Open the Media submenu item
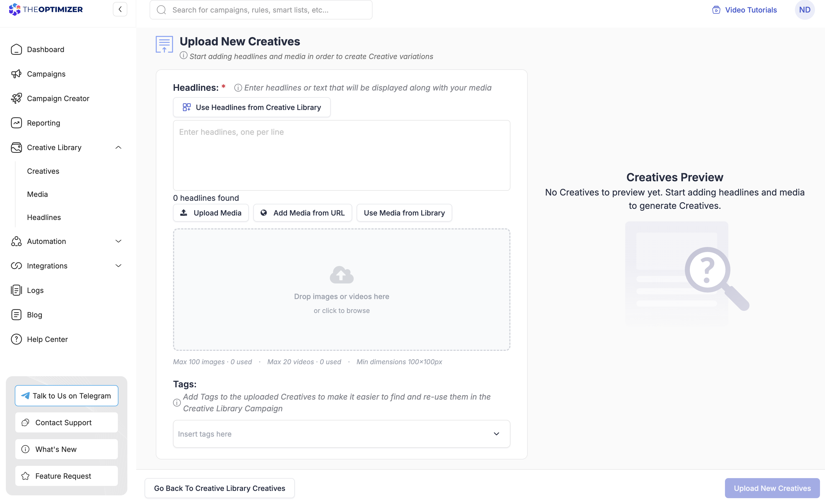825x504 pixels. (x=37, y=194)
